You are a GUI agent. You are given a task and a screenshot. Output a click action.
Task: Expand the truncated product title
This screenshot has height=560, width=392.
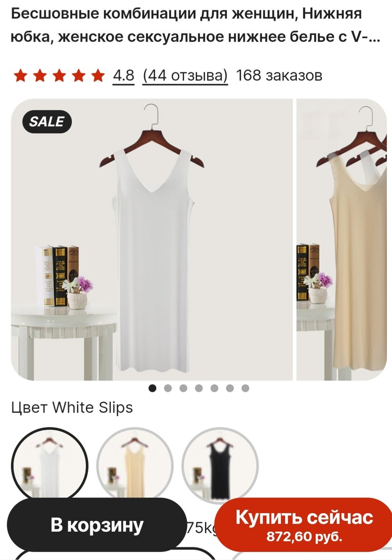coord(195,26)
